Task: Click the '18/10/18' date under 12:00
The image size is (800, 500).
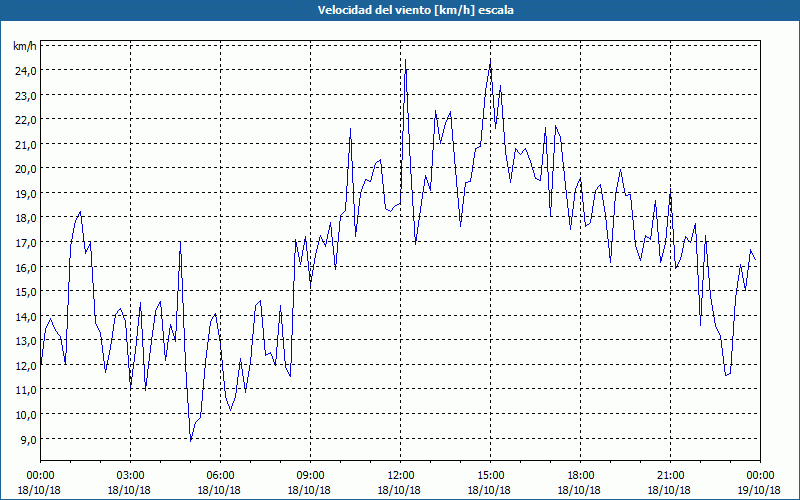Action: click(399, 490)
